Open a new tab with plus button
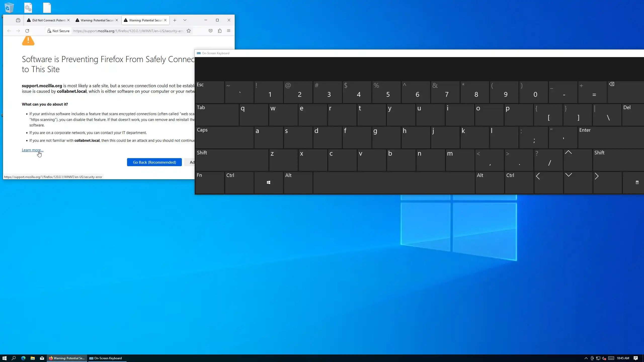This screenshot has height=362, width=644. pos(175,20)
